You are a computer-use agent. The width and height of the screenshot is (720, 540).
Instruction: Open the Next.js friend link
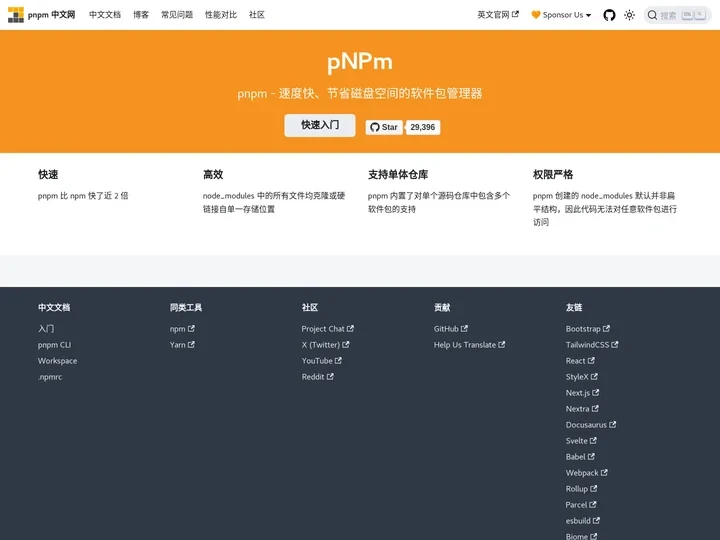pyautogui.click(x=582, y=393)
